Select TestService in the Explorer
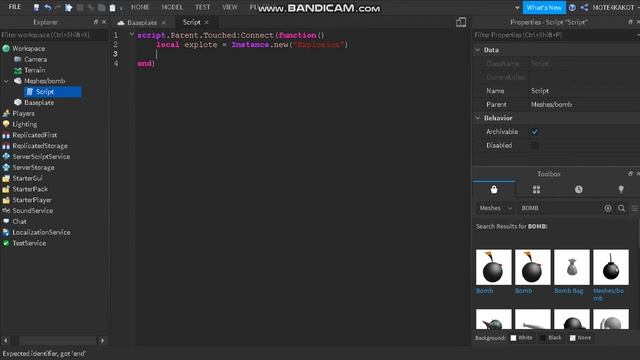 (x=29, y=243)
